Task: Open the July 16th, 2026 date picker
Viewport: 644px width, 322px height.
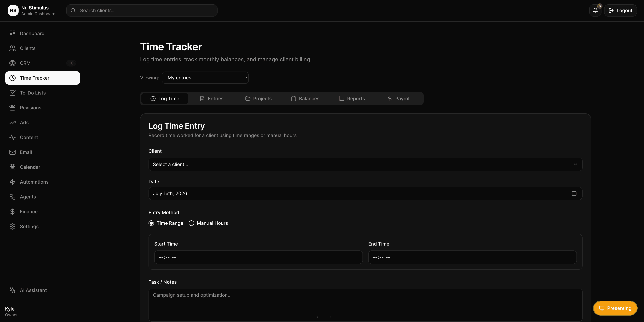Action: [365, 194]
